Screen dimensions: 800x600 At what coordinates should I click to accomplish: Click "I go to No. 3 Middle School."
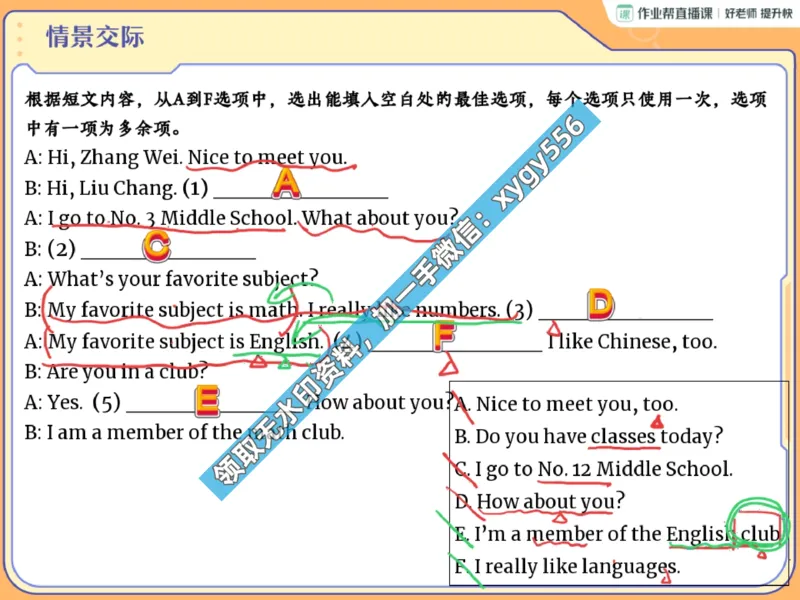coord(172,218)
